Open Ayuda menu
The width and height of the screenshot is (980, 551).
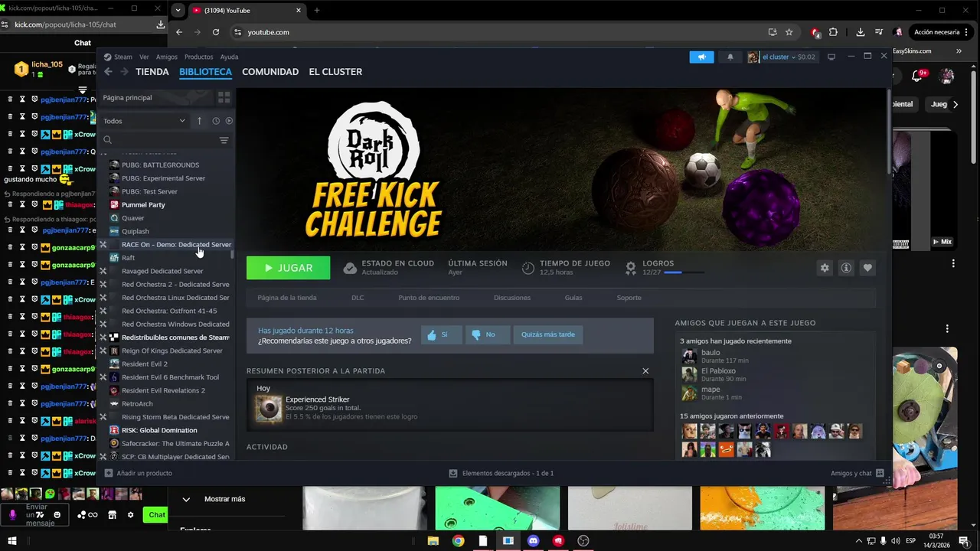pyautogui.click(x=229, y=57)
